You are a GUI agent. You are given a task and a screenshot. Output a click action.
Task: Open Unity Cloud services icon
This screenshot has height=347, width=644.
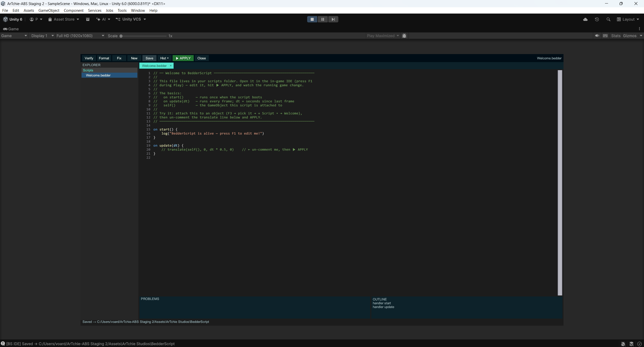click(x=585, y=19)
